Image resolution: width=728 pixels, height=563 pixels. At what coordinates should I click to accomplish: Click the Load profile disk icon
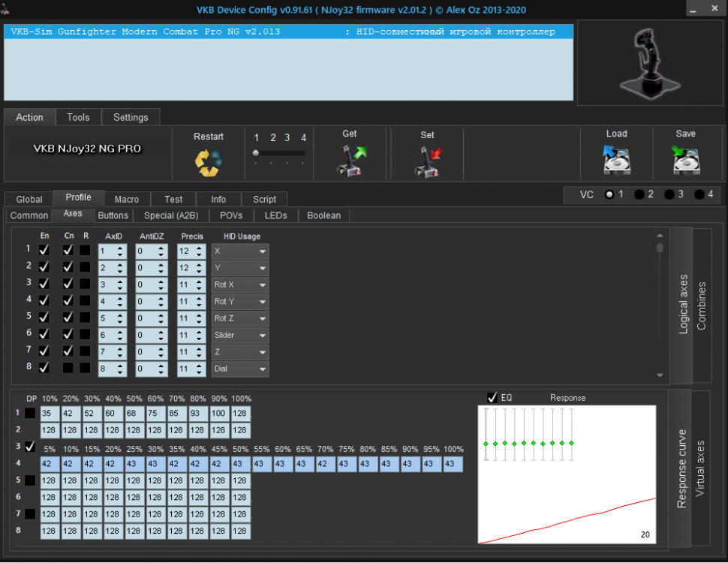(x=616, y=160)
